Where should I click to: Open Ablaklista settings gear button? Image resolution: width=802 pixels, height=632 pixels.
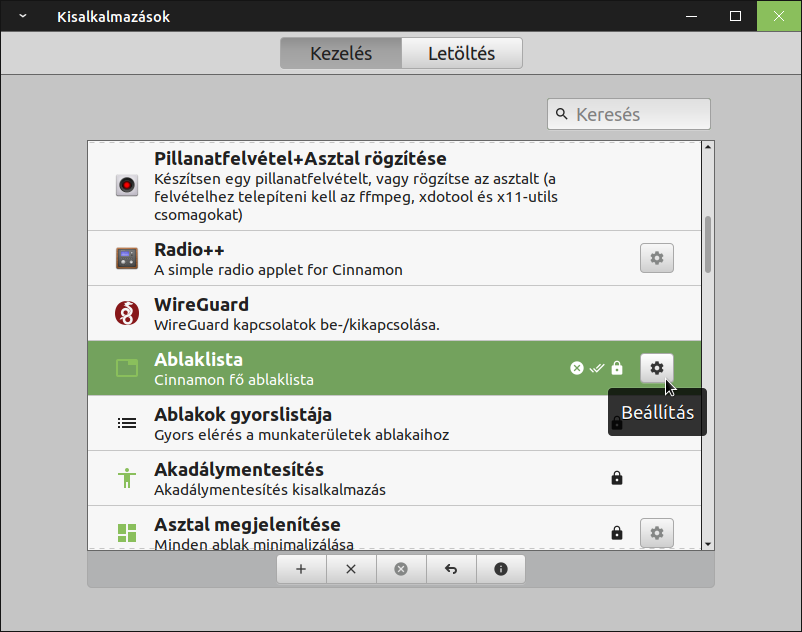tap(657, 368)
